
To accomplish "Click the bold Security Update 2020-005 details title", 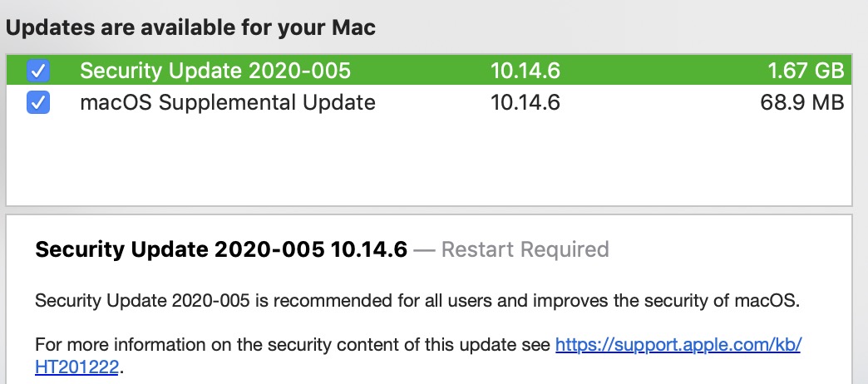I will tap(220, 249).
